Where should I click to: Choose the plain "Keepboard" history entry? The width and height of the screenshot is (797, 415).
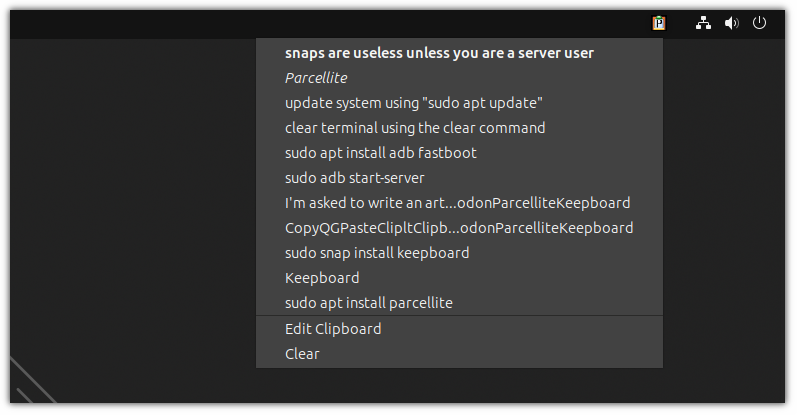(x=322, y=277)
